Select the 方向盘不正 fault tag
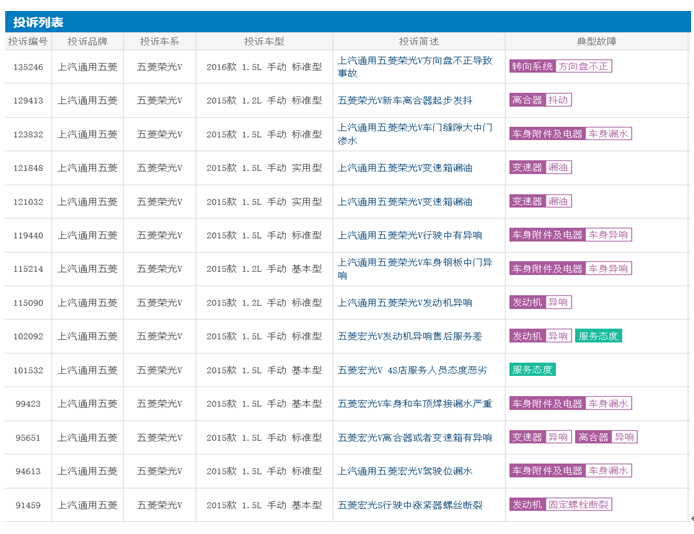This screenshot has width=694, height=534. point(584,67)
